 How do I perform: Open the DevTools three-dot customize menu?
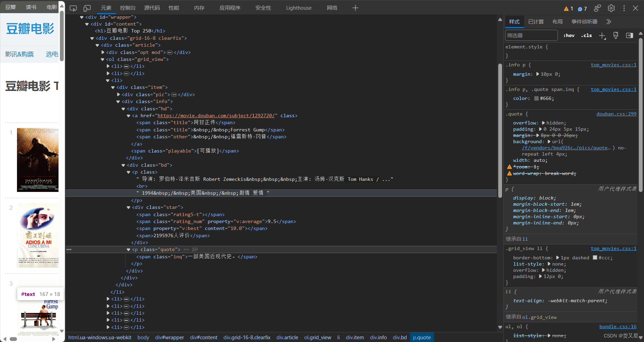(x=624, y=8)
